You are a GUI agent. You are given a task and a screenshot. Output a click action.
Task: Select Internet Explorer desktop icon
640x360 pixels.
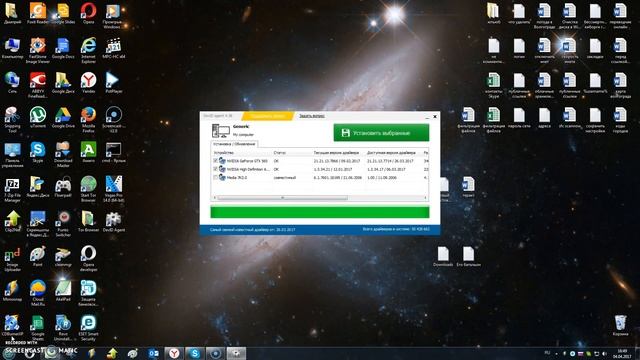pyautogui.click(x=88, y=50)
